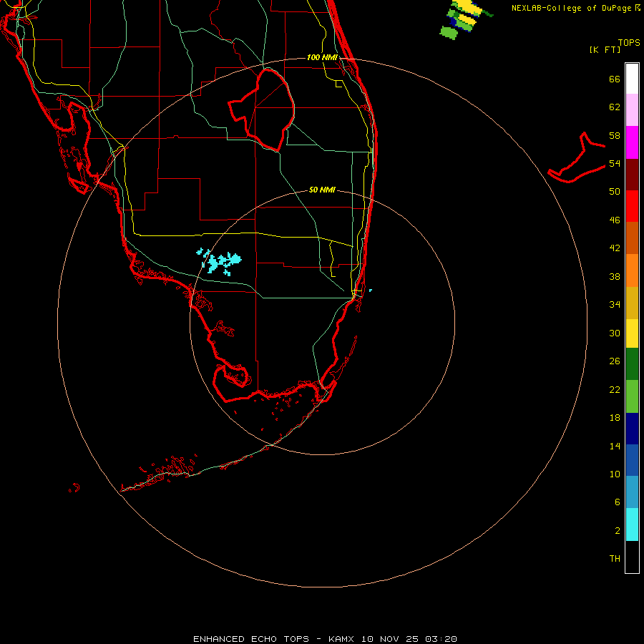This screenshot has width=644, height=644.
Task: Select the dark green legend swatch
Action: pos(632,364)
